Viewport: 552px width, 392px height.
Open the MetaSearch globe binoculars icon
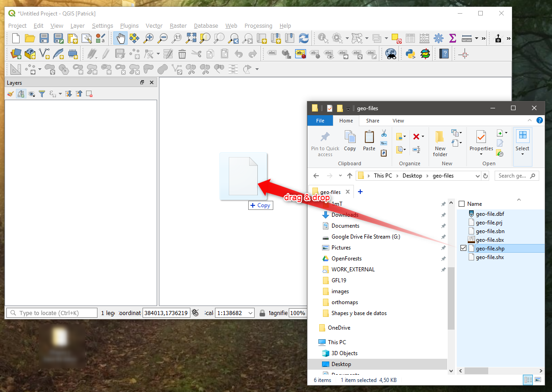click(390, 54)
